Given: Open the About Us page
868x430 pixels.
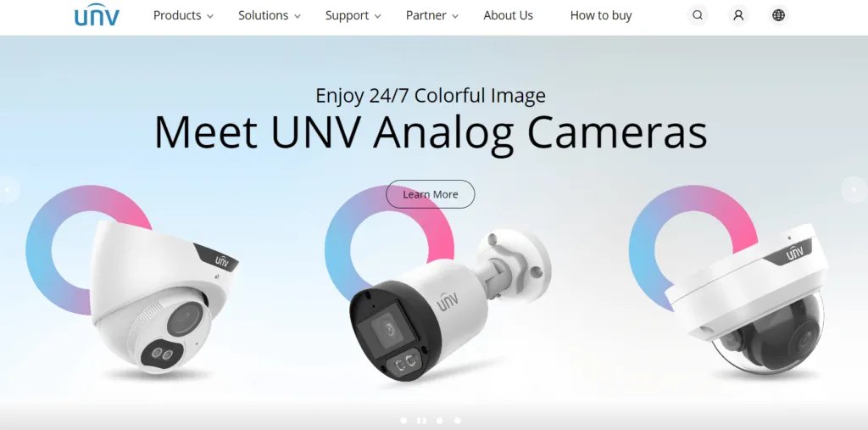Looking at the screenshot, I should point(509,15).
